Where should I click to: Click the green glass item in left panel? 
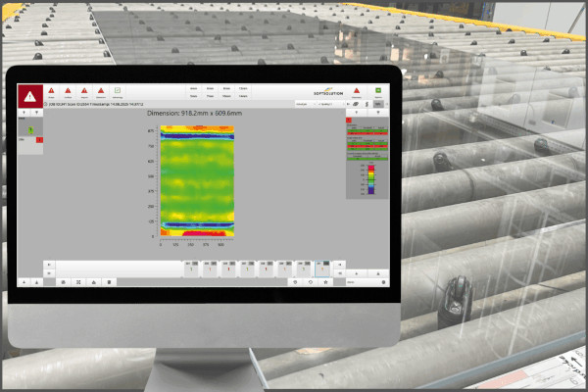[31, 128]
